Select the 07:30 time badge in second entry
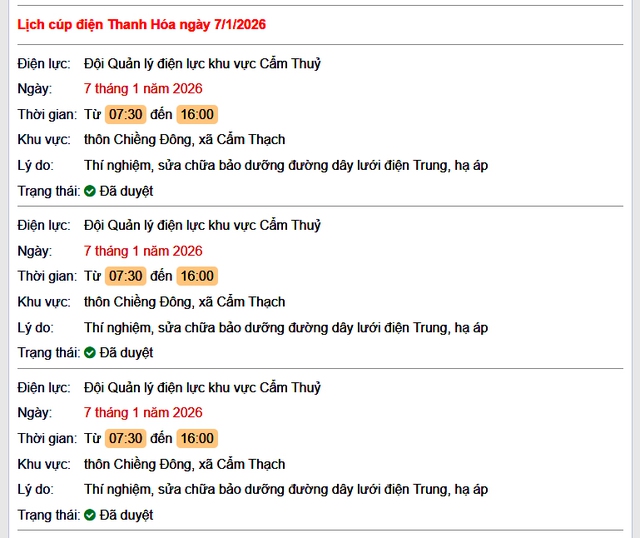Viewport: 640px width, 538px height. pyautogui.click(x=126, y=276)
